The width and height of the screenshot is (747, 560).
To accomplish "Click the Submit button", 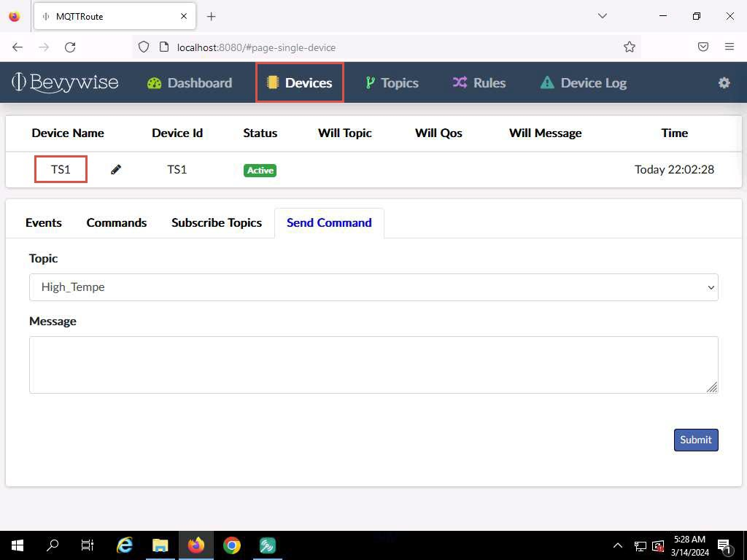I will tap(695, 440).
